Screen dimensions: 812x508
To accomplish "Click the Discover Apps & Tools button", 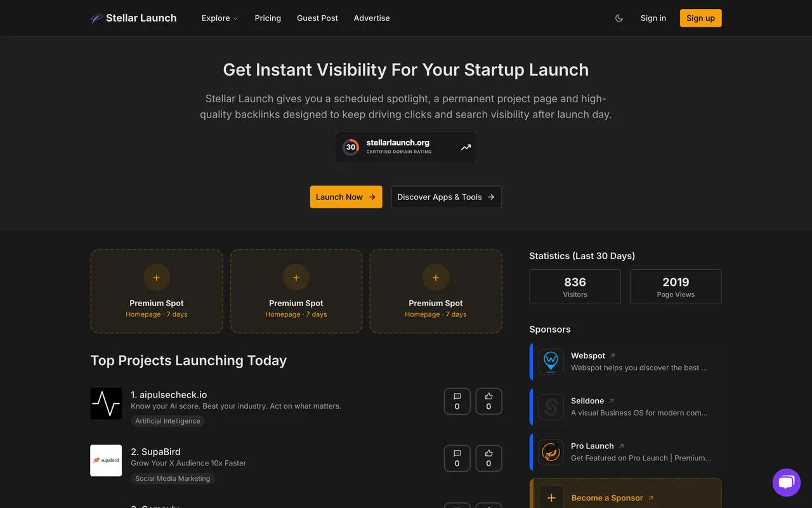I will click(447, 197).
